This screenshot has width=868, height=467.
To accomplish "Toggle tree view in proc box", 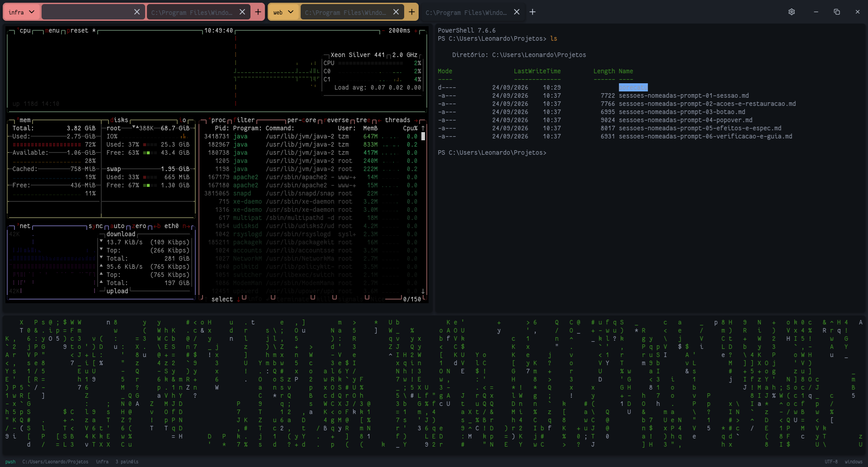I will [363, 120].
